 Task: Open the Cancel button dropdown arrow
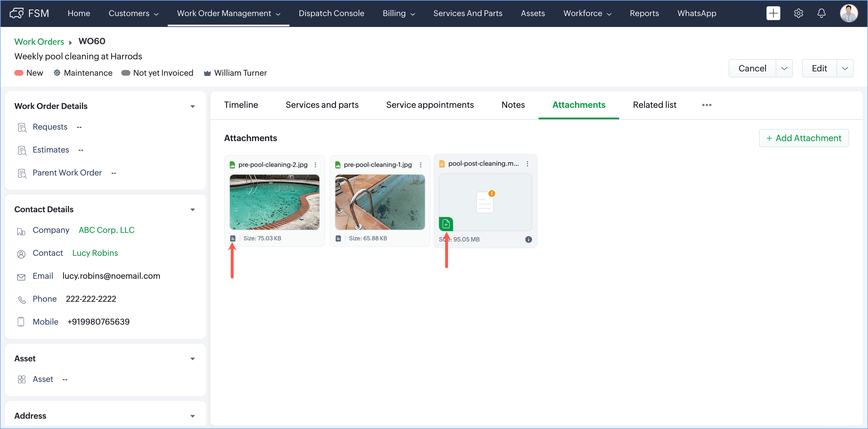coord(784,69)
